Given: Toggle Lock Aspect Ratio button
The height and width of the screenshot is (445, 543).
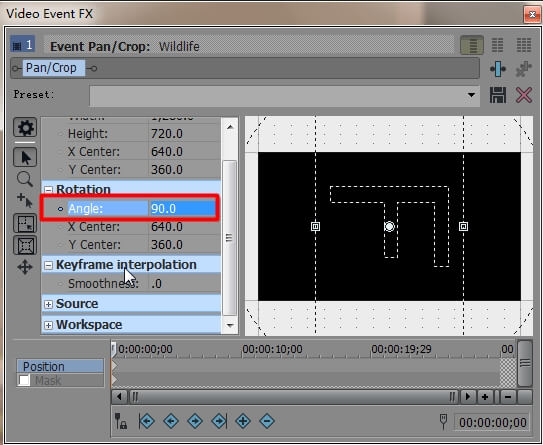Looking at the screenshot, I should (25, 245).
